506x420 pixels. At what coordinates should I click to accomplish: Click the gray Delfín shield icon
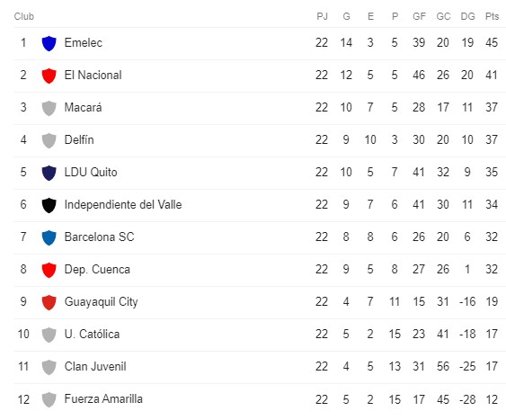[x=49, y=140]
